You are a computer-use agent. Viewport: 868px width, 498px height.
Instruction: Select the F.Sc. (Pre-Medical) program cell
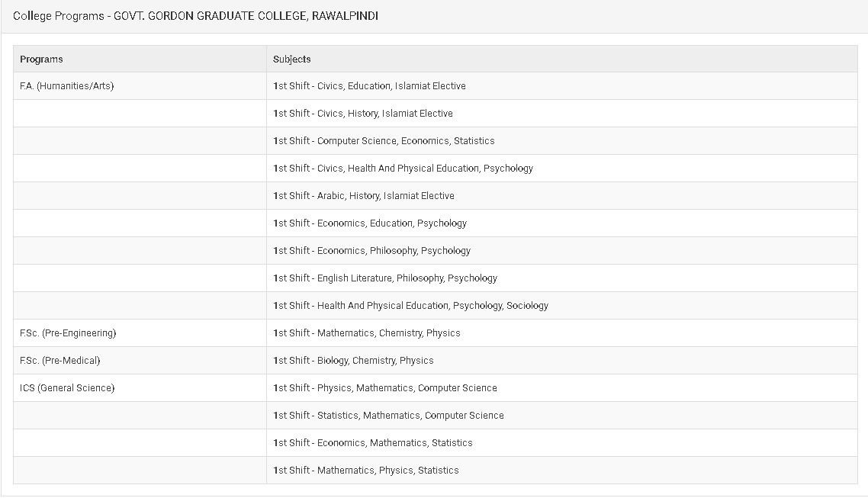[59, 361]
